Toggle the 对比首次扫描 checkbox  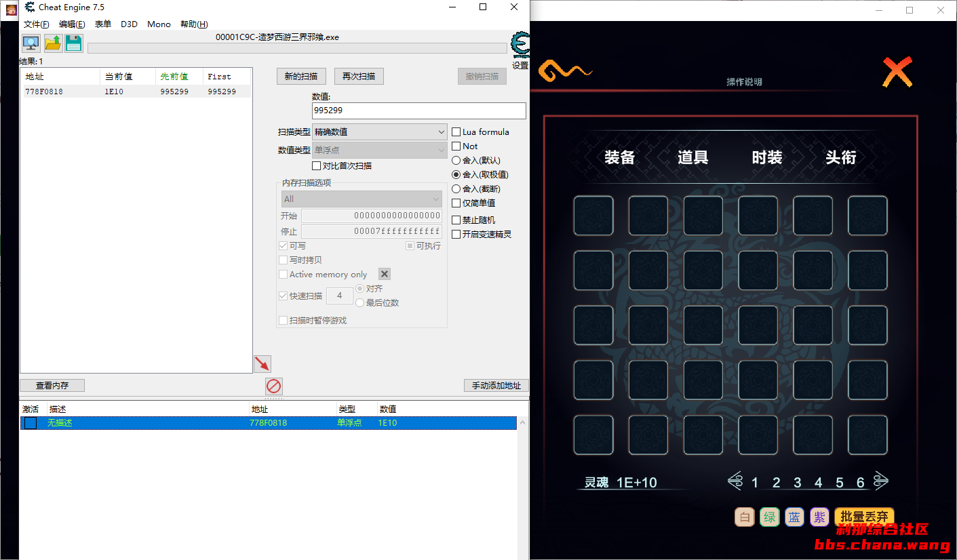click(317, 166)
